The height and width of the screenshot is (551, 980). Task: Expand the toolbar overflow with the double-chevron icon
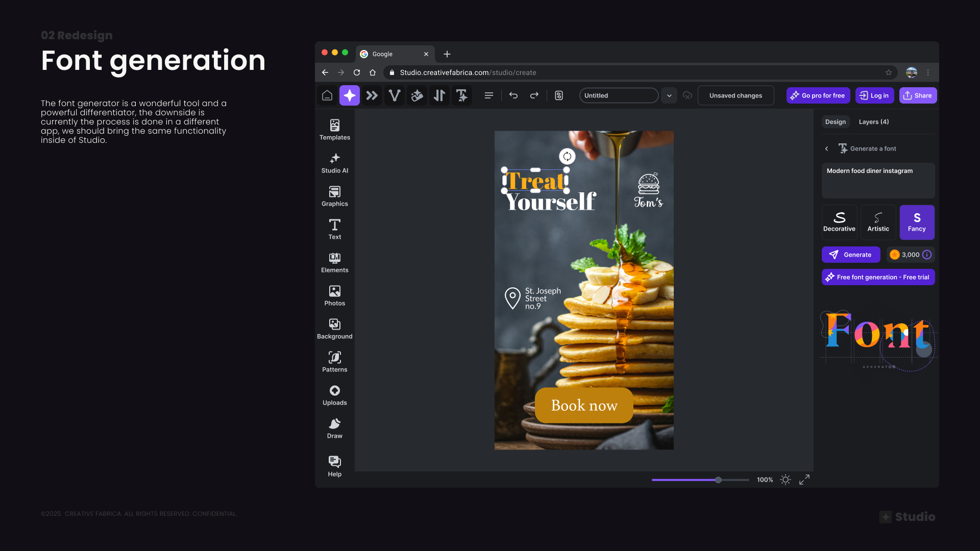(x=372, y=95)
